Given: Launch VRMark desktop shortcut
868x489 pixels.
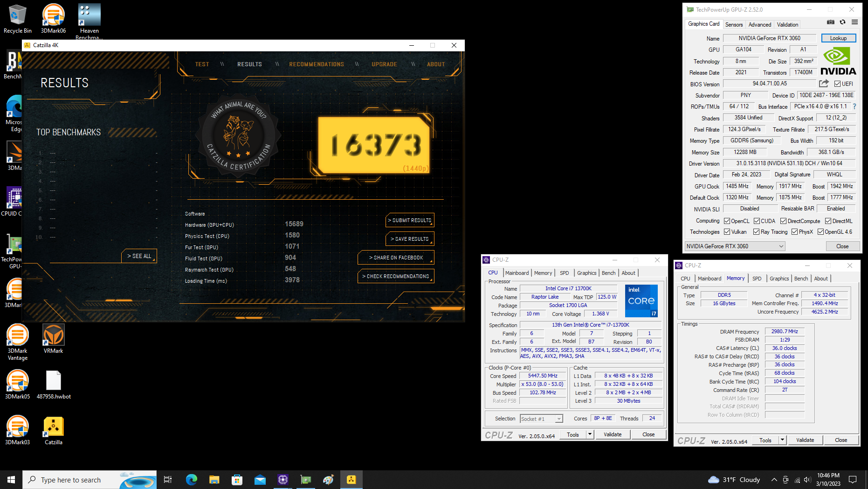Looking at the screenshot, I should click(x=53, y=339).
